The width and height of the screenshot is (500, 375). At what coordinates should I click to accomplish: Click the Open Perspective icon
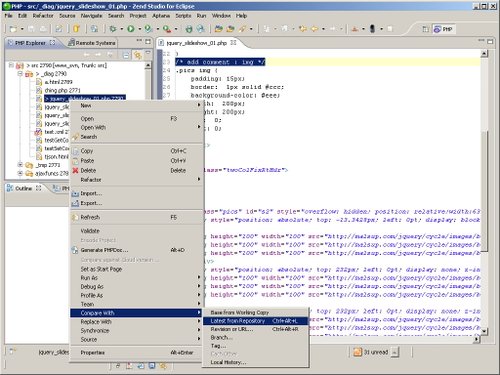click(425, 29)
